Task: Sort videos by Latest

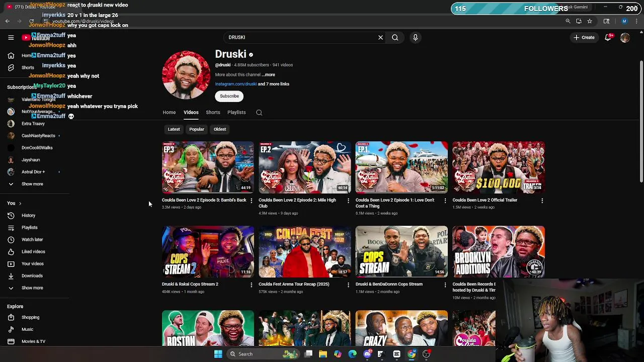Action: click(x=174, y=129)
